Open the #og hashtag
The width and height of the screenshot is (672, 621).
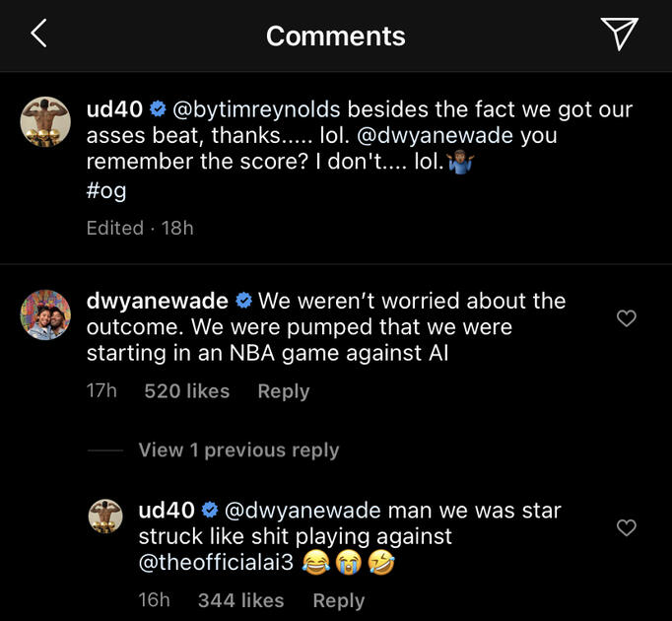(106, 190)
